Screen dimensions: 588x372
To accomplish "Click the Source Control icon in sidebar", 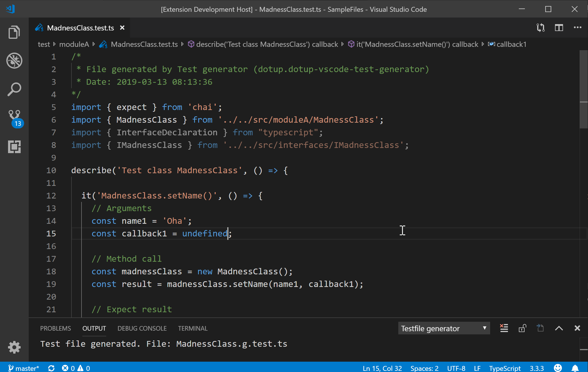I will 15,118.
